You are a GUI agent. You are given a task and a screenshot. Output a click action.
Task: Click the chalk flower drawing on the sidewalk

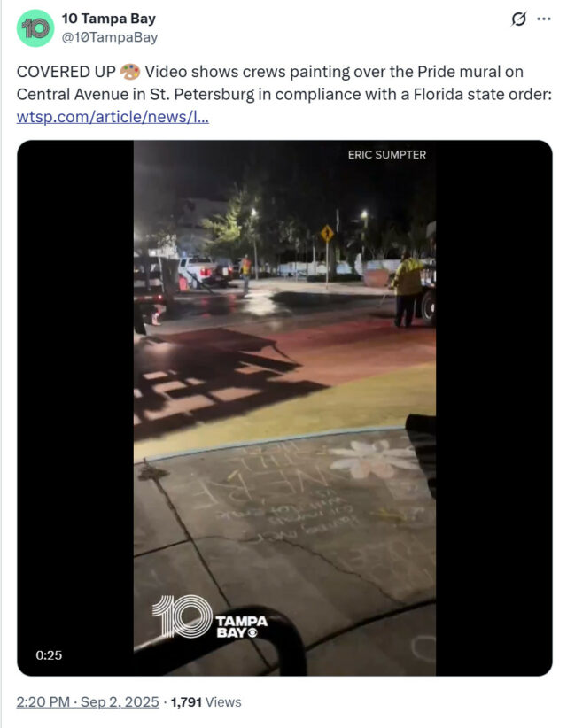tap(373, 459)
